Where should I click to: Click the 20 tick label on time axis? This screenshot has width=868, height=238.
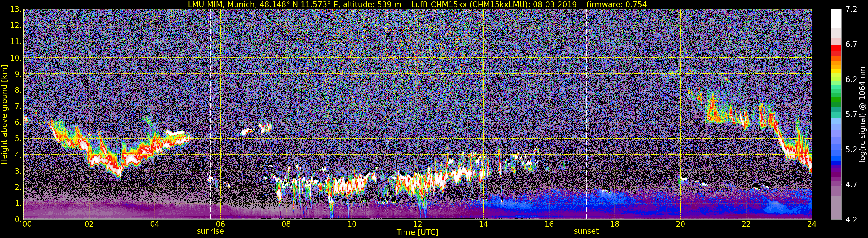pos(680,224)
